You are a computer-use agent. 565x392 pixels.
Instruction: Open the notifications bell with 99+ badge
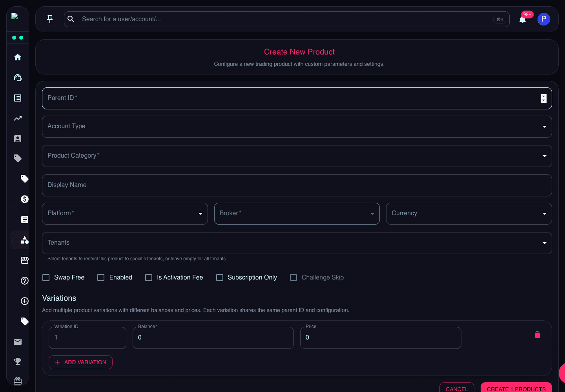(523, 19)
